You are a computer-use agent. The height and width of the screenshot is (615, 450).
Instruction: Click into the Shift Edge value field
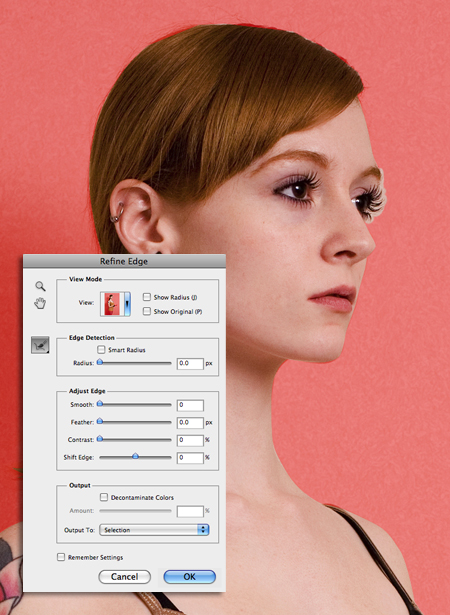coord(190,457)
